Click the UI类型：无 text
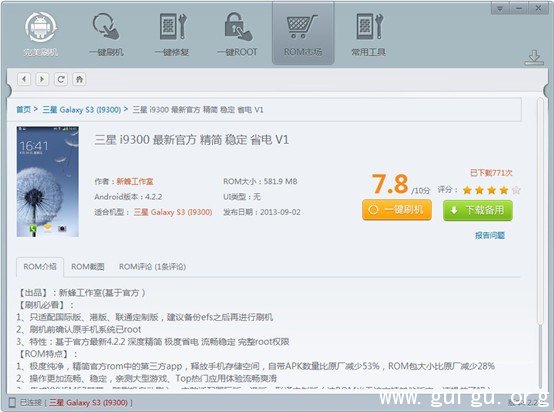The height and width of the screenshot is (412, 554). tap(242, 197)
